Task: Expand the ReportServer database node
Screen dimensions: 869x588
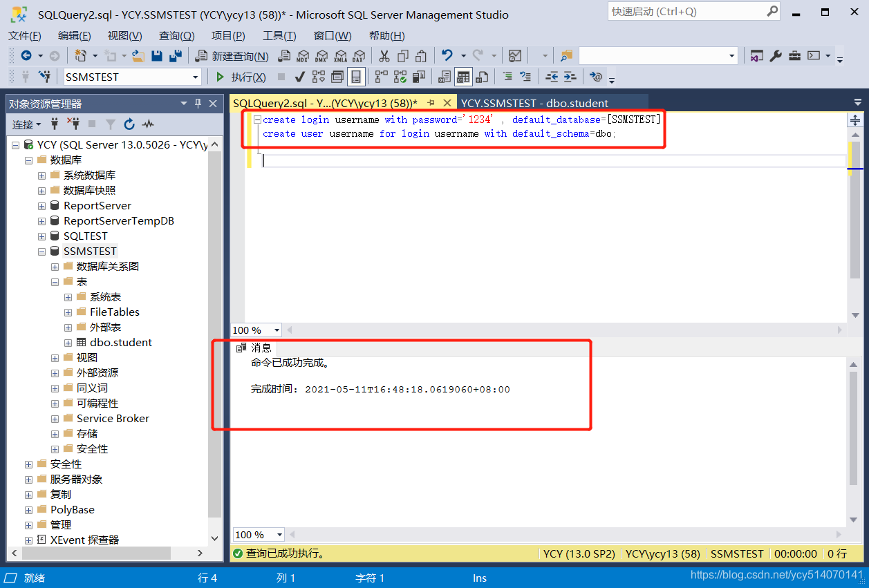Action: click(x=41, y=206)
